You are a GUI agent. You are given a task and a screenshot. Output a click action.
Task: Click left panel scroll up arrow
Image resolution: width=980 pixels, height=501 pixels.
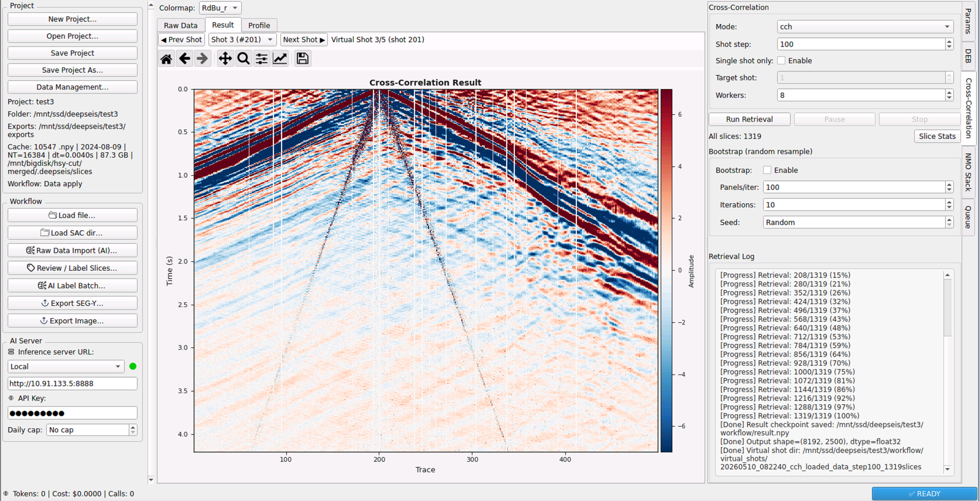pos(151,5)
